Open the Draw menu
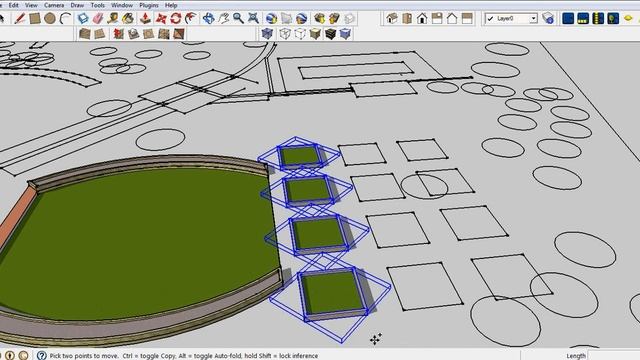The image size is (640, 360). pyautogui.click(x=77, y=5)
